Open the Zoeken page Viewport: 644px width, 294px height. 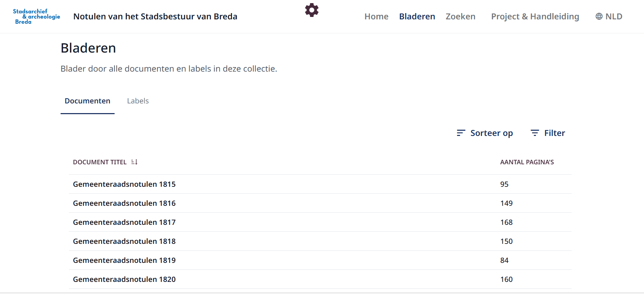pos(460,16)
